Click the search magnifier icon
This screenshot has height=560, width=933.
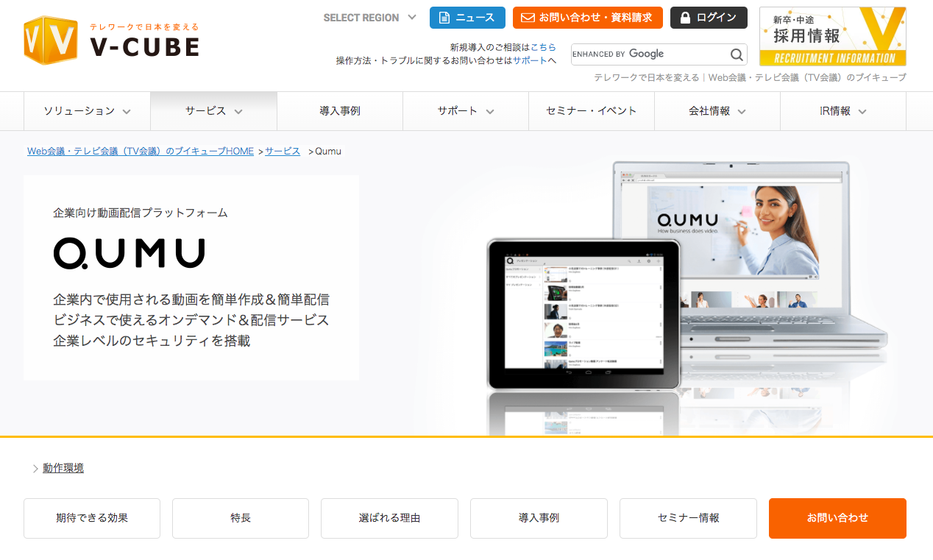click(737, 54)
